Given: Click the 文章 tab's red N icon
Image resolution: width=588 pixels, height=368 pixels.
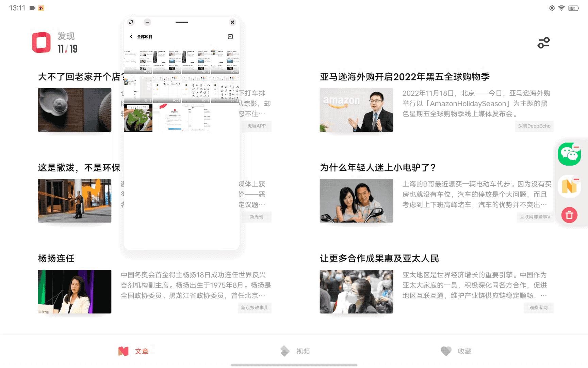Looking at the screenshot, I should coord(124,351).
